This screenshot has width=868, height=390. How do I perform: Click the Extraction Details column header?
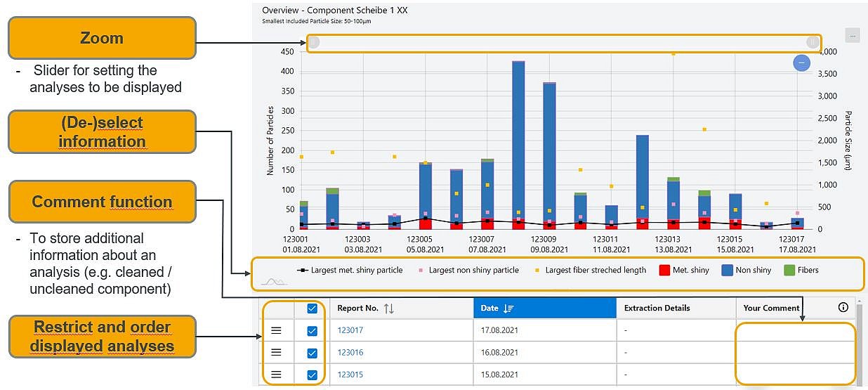(657, 308)
